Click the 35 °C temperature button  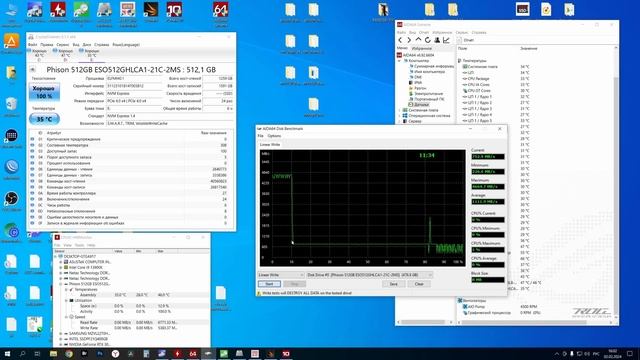click(x=44, y=119)
